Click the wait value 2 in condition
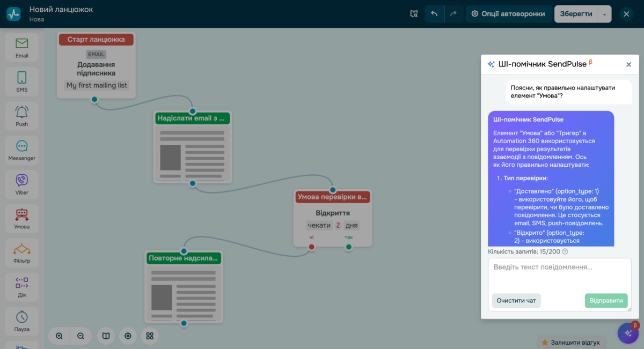The width and height of the screenshot is (644, 349). pos(338,225)
